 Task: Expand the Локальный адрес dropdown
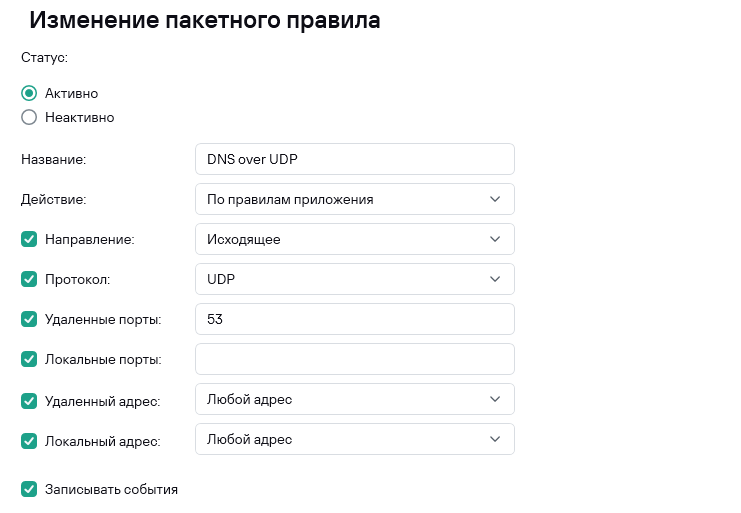[354, 439]
